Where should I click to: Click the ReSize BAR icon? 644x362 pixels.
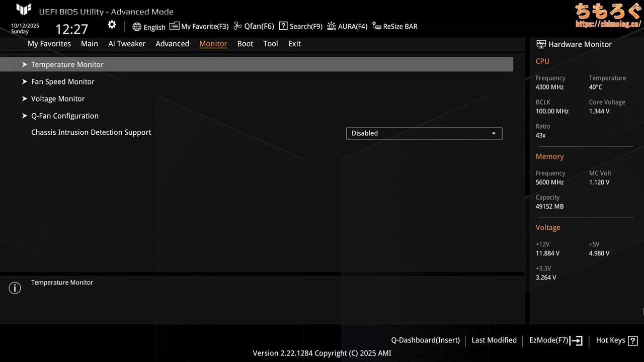(x=377, y=26)
